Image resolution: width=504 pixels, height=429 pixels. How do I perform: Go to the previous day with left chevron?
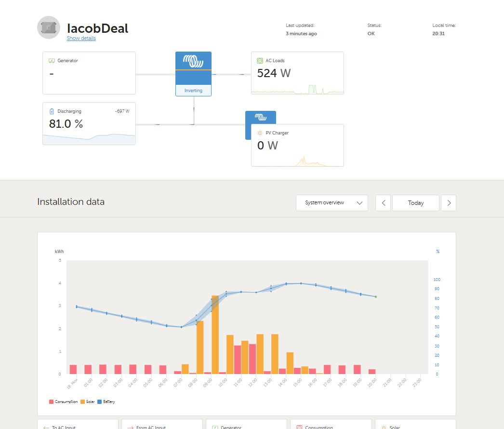tap(383, 203)
